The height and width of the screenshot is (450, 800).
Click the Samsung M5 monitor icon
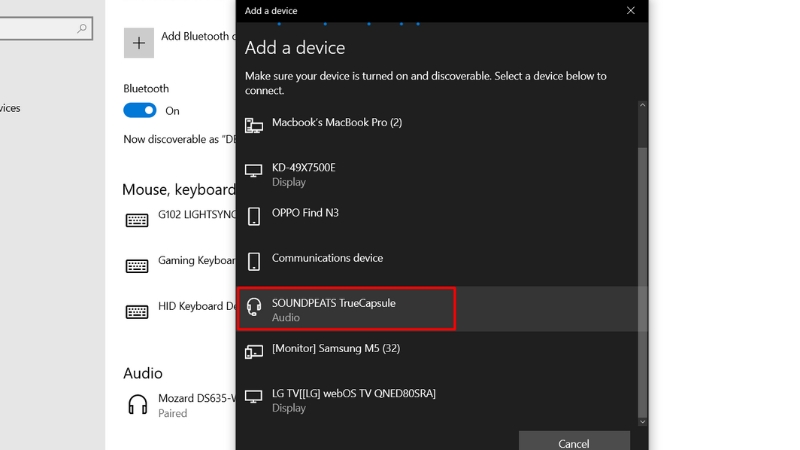tap(254, 352)
